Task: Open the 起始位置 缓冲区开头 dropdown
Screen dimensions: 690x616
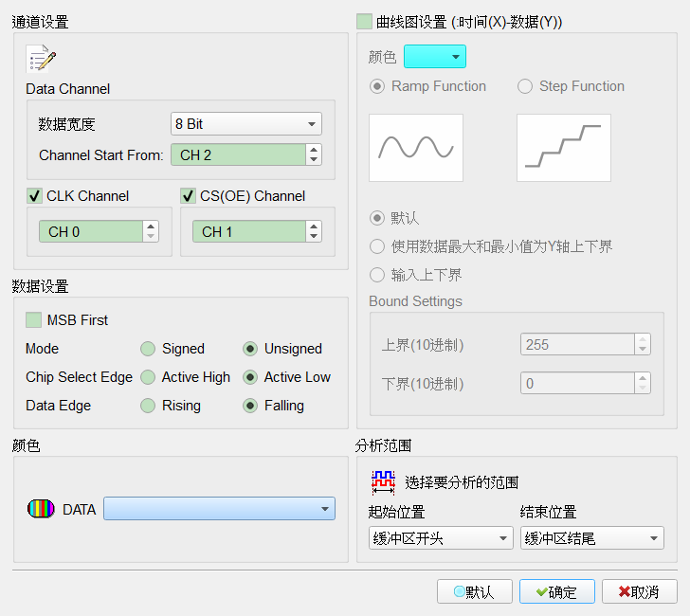Action: point(441,537)
